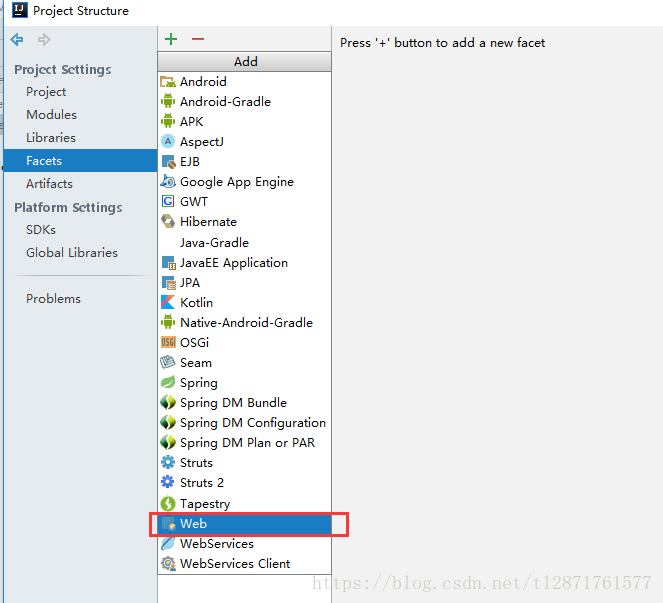Click the OSGi facet icon
Screen dimensions: 663x603
pos(168,343)
